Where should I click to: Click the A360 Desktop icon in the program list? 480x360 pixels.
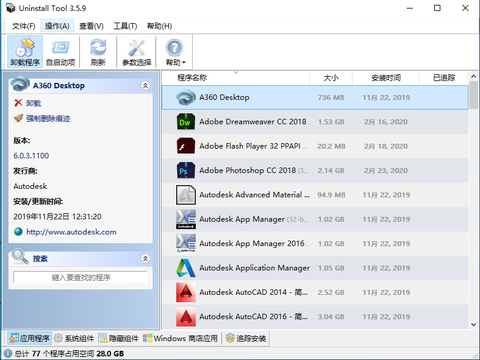pos(186,97)
